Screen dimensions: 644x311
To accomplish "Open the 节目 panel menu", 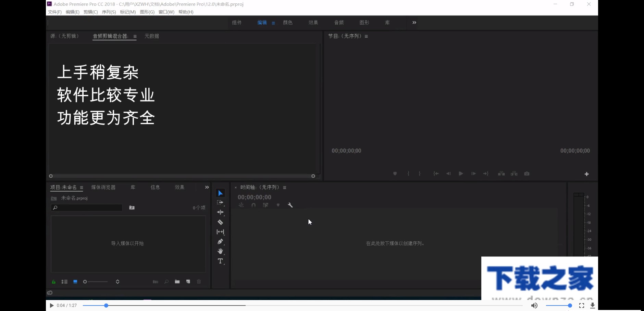I will tap(366, 36).
